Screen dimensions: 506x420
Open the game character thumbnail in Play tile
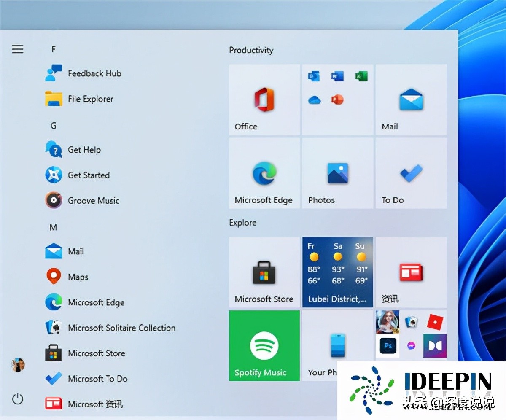[388, 322]
